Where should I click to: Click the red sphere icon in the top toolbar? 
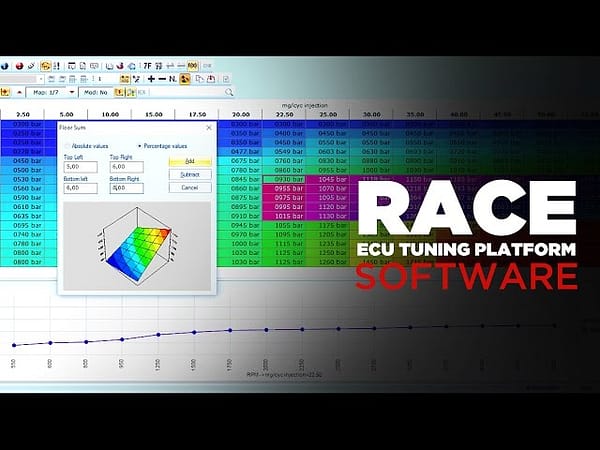pos(20,66)
